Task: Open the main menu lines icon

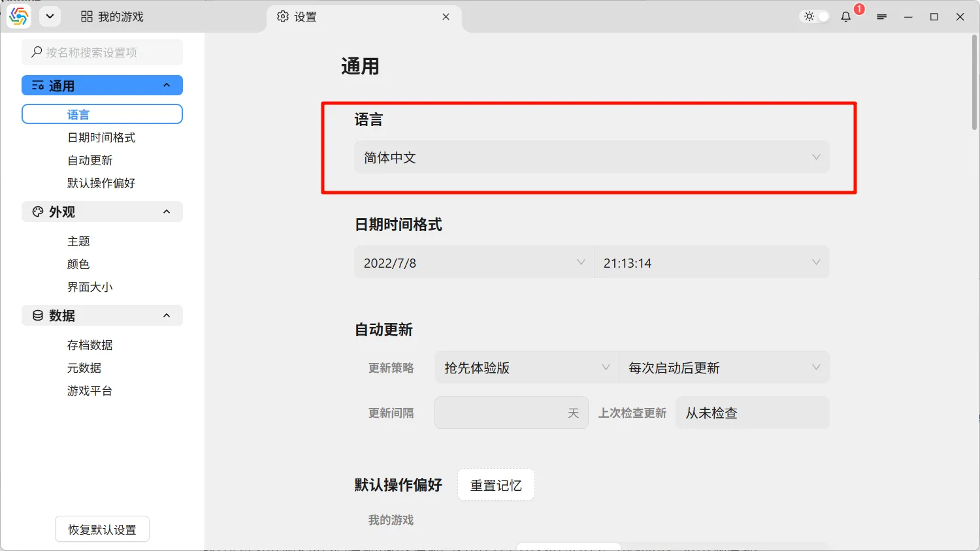Action: (x=881, y=17)
